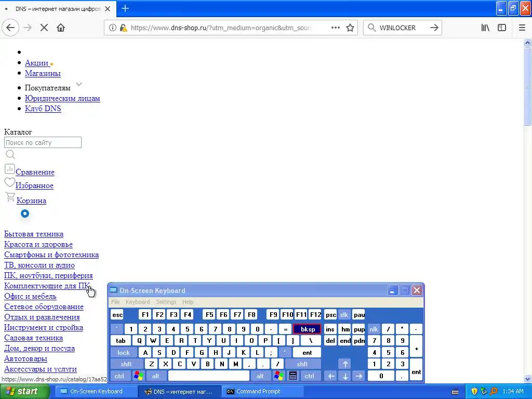This screenshot has width=532, height=399.
Task: Stop loading the page
Action: click(44, 28)
